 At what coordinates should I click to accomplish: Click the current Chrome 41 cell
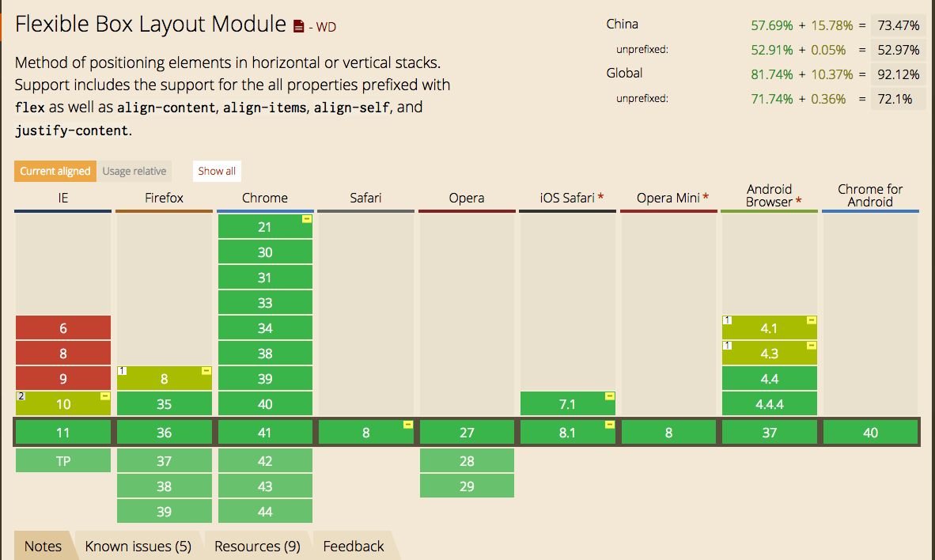pyautogui.click(x=265, y=432)
